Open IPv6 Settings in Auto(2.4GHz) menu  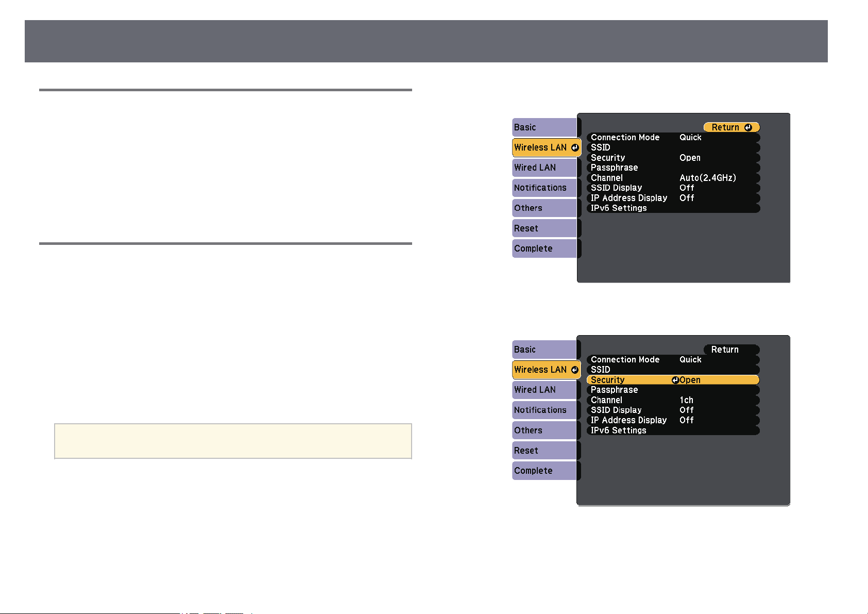(x=673, y=208)
